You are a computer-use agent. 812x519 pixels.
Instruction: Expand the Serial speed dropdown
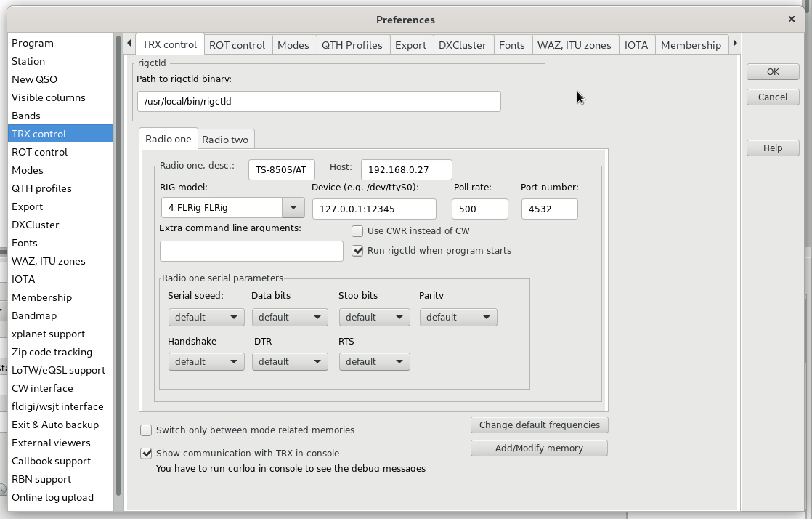pyautogui.click(x=206, y=318)
